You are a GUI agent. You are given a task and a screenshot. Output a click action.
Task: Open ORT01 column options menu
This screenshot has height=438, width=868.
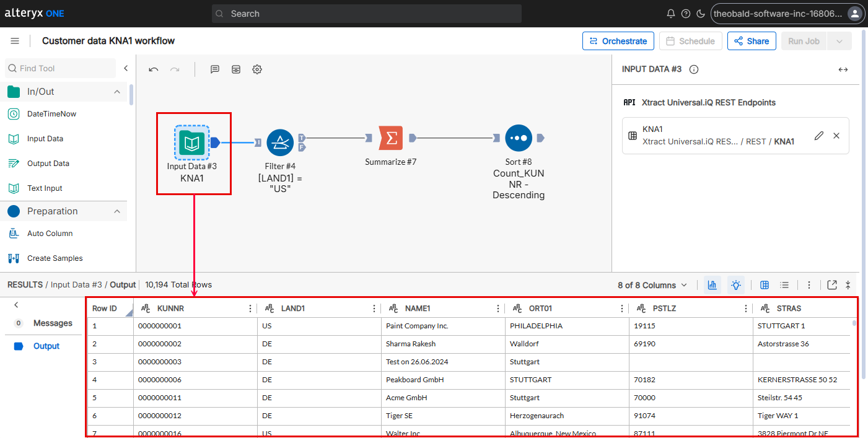tap(622, 309)
